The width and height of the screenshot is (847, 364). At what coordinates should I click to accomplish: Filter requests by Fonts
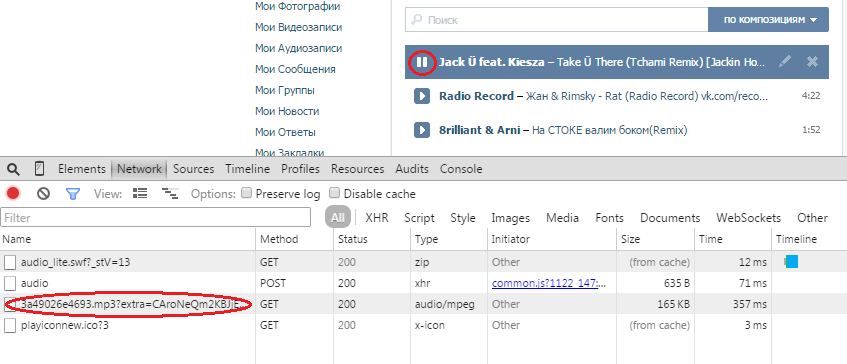click(x=609, y=218)
